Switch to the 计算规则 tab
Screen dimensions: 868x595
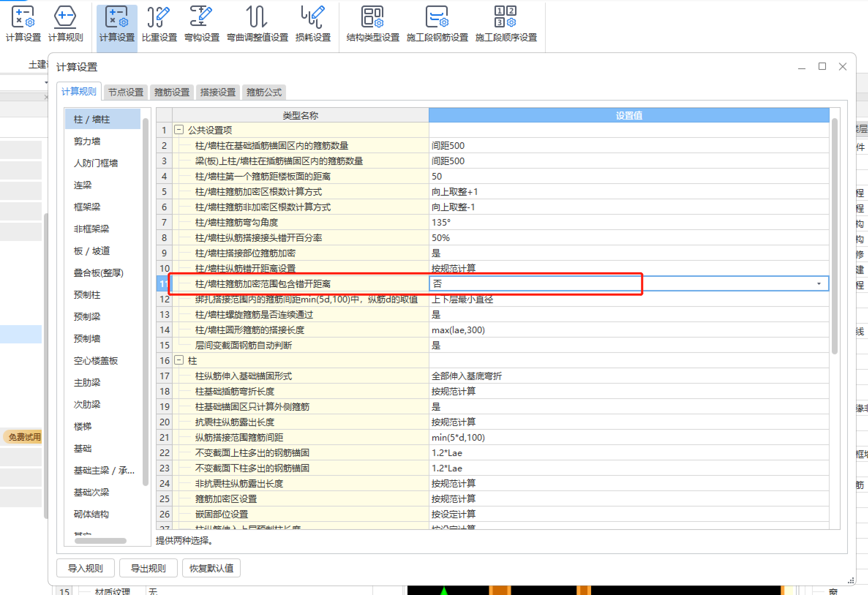(x=79, y=91)
